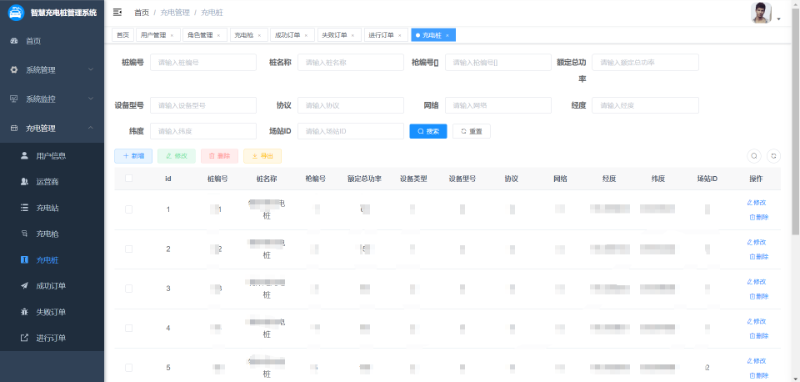Focus the 设备型号 input field

pyautogui.click(x=203, y=106)
